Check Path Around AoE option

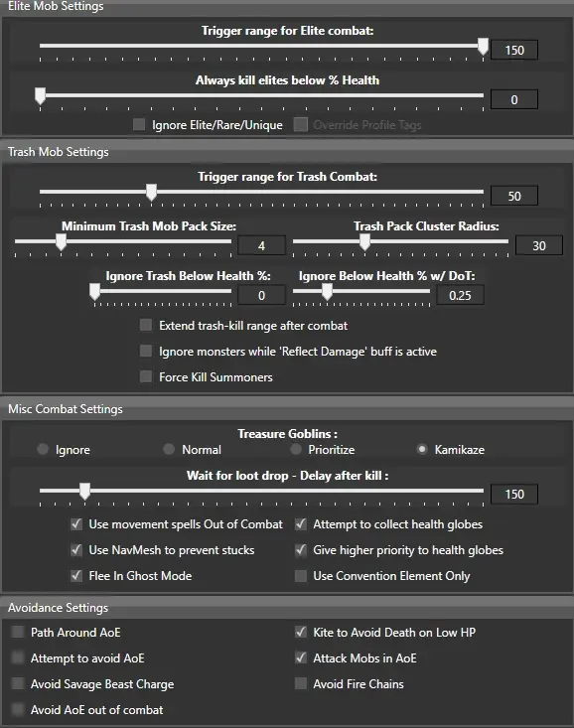coord(18,632)
